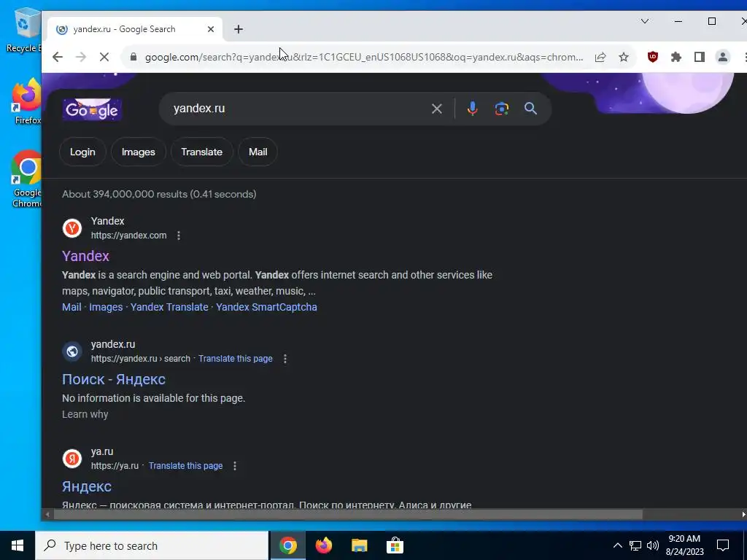The height and width of the screenshot is (560, 747).
Task: Open more options for yandex.com result
Action: [179, 236]
